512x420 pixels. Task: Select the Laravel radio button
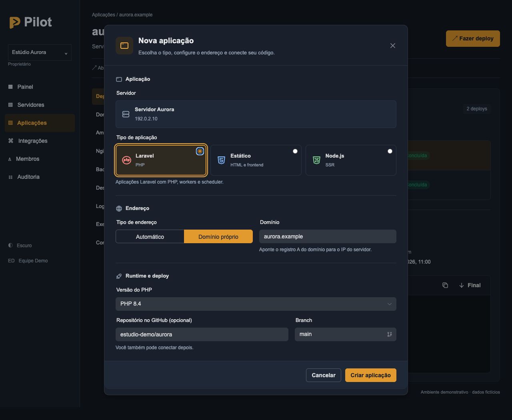(200, 151)
